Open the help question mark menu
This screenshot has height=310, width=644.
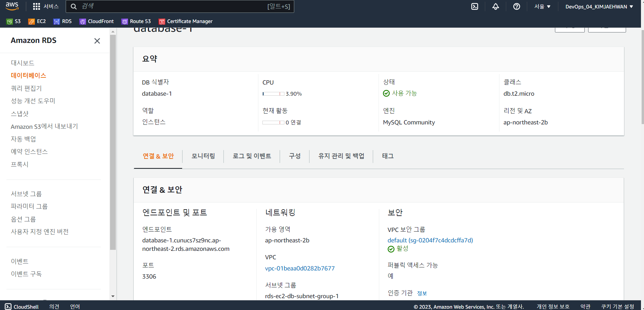coord(517,6)
